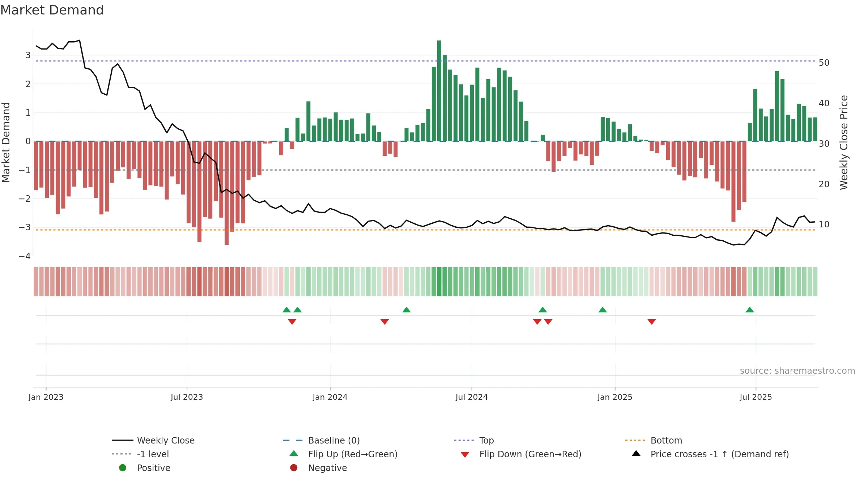Image resolution: width=868 pixels, height=488 pixels.
Task: Click the green flip-up marker around October 2024
Action: click(542, 310)
